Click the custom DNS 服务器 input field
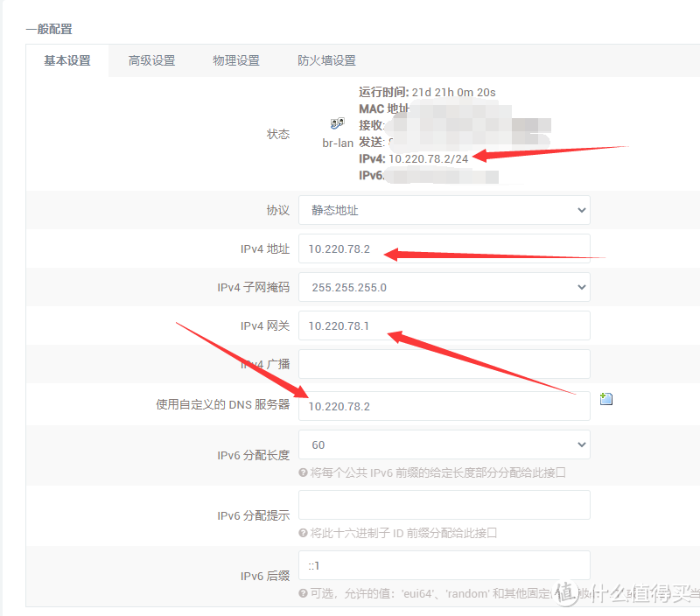 pos(444,406)
